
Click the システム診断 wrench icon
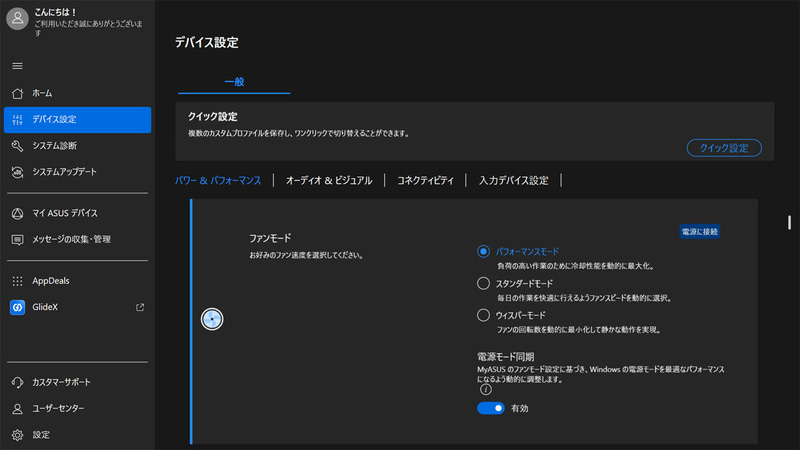click(x=17, y=146)
